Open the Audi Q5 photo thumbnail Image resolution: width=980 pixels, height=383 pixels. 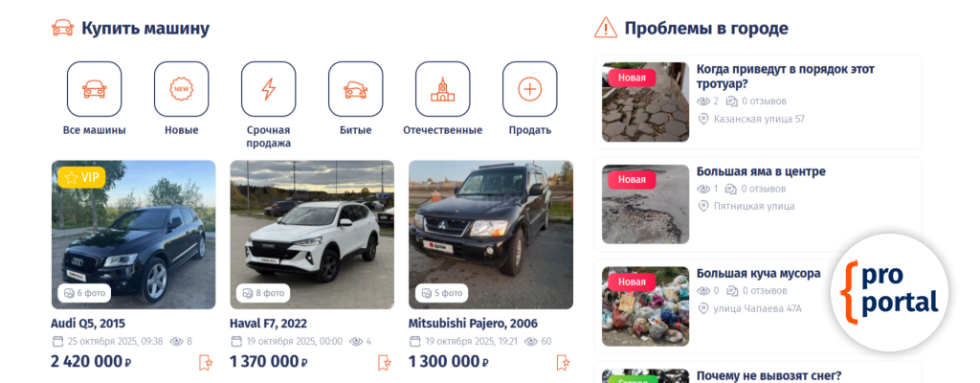click(x=134, y=235)
